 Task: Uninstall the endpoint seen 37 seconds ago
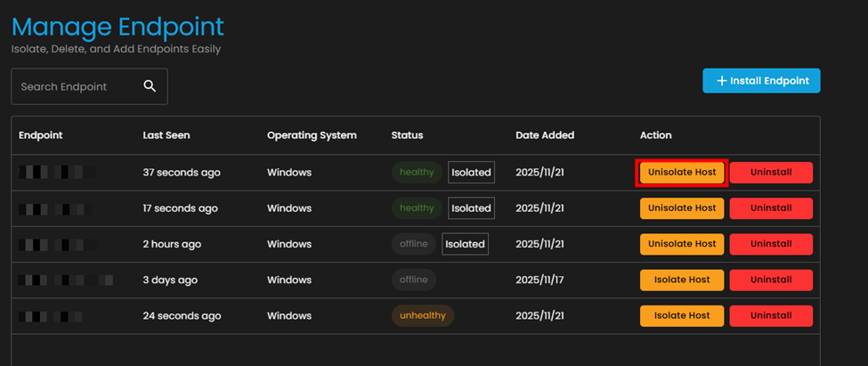click(771, 173)
